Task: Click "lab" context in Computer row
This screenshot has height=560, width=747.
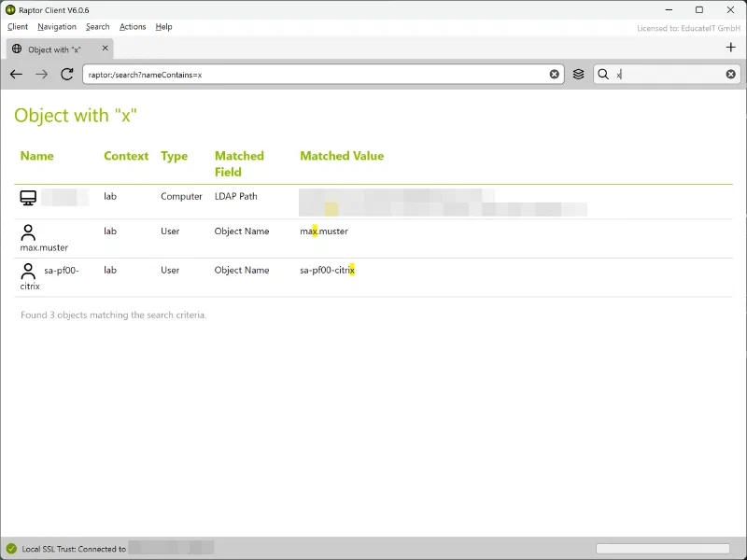Action: [110, 197]
